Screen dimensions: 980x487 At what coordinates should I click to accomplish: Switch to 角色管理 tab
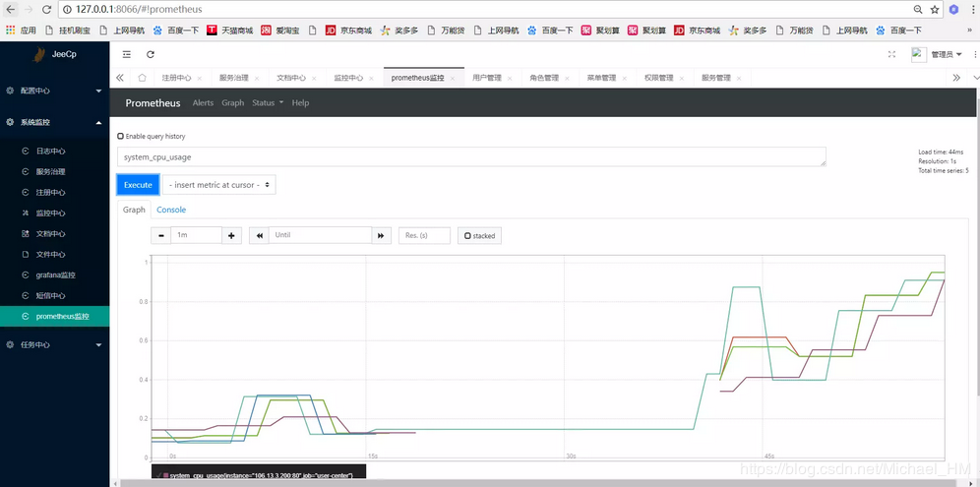click(x=544, y=78)
